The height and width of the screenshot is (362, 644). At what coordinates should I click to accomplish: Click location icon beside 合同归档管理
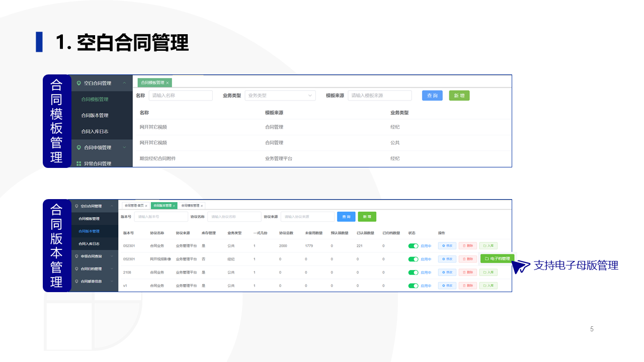point(76,269)
